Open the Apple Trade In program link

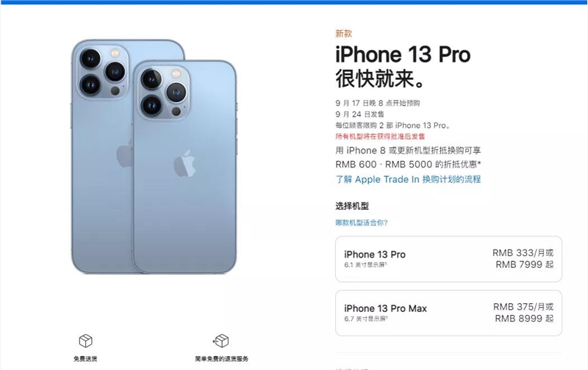tap(408, 179)
